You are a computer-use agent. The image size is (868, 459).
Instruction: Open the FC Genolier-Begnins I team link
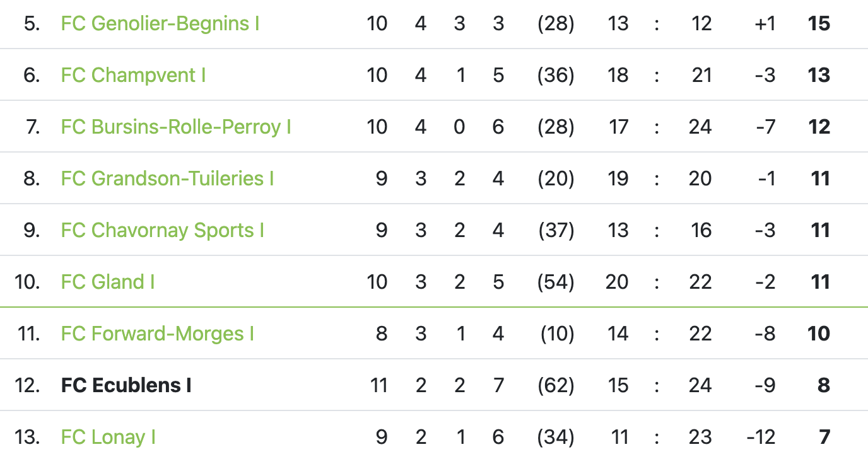click(x=160, y=23)
